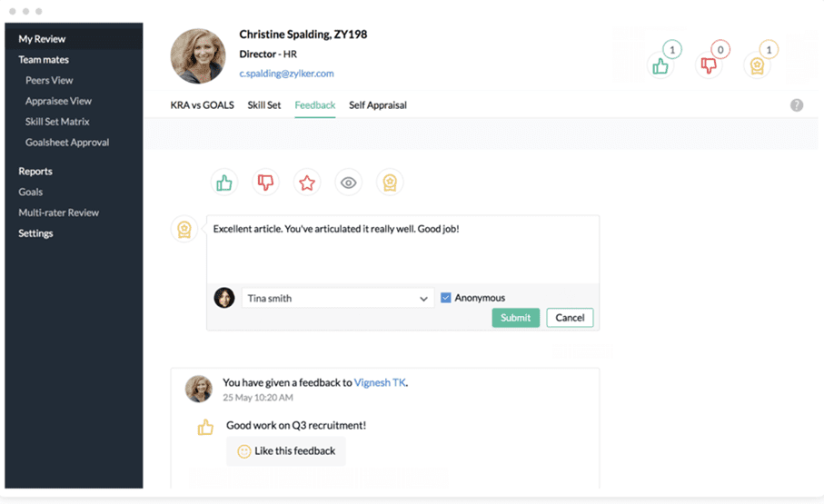The width and height of the screenshot is (824, 504).
Task: Cancel the feedback entry
Action: click(570, 318)
